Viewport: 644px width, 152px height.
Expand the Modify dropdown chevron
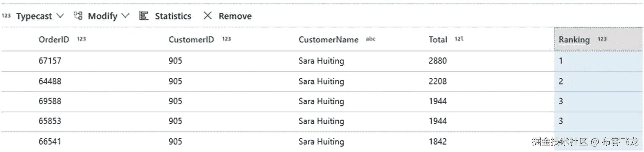point(125,16)
